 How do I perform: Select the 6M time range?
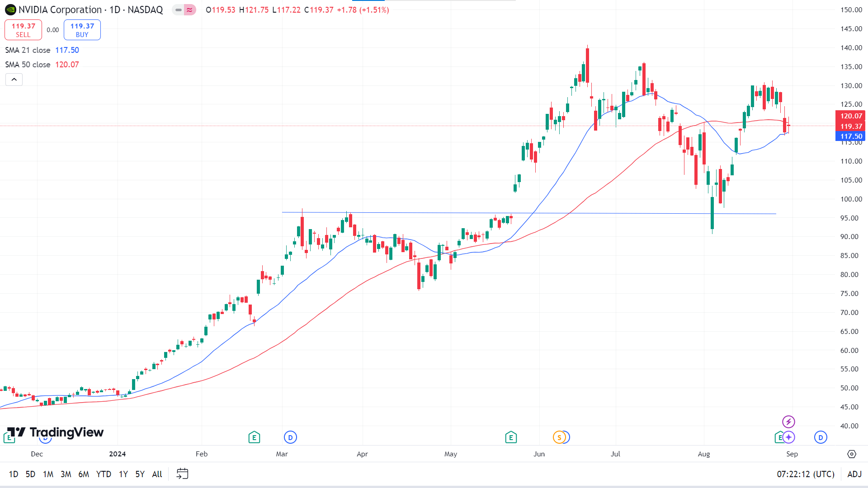pos(84,474)
